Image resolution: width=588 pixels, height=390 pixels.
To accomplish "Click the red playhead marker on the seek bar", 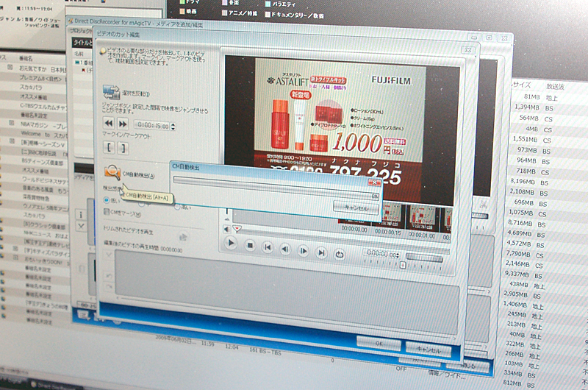I will [x=237, y=228].
